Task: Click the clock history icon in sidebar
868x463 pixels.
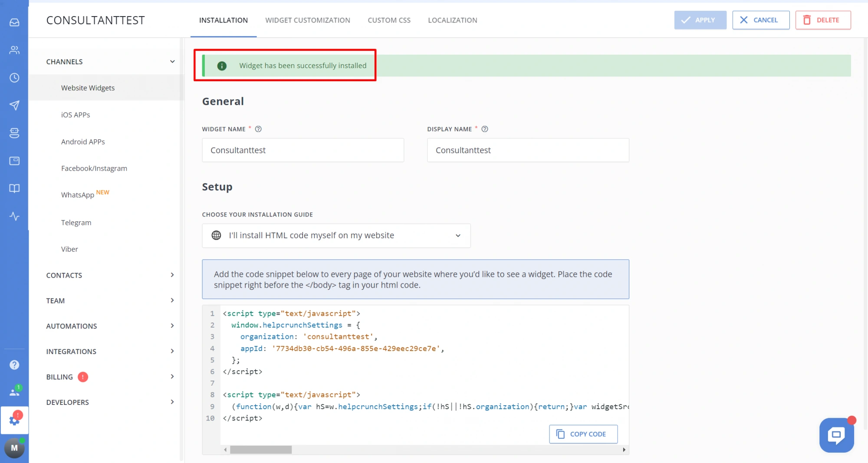Action: coord(14,78)
